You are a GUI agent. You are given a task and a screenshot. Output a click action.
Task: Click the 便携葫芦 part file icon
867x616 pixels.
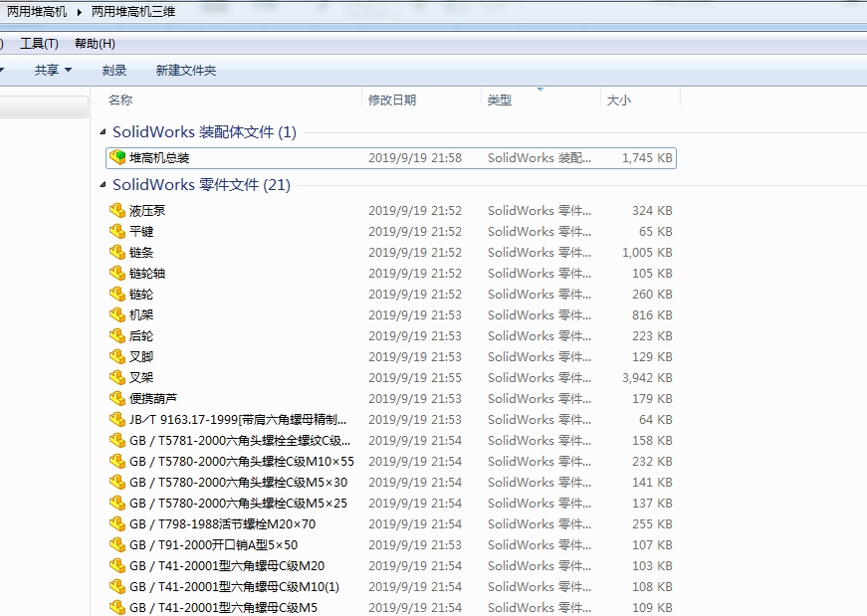click(x=117, y=399)
